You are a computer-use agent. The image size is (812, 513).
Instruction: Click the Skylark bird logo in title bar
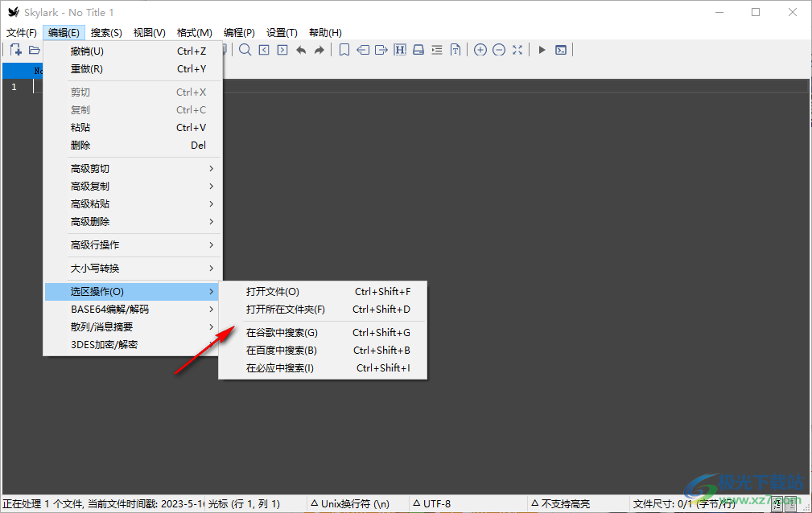(14, 12)
